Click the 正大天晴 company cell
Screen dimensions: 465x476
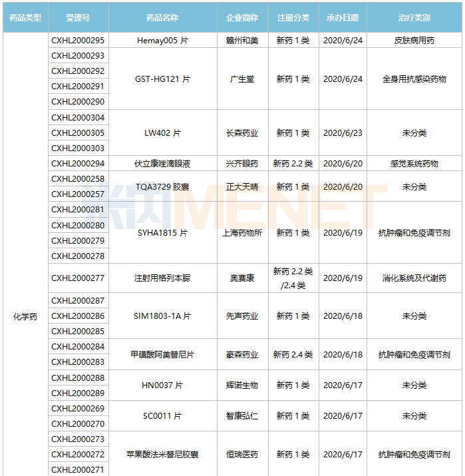point(242,186)
